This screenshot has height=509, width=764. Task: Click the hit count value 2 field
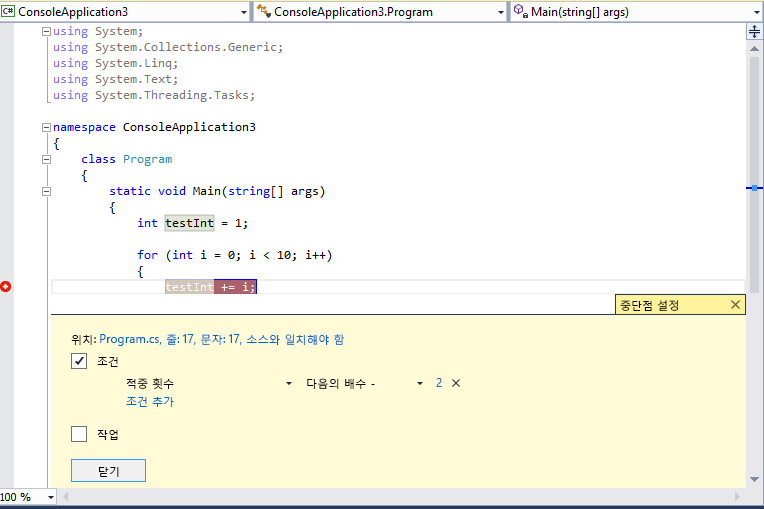(438, 383)
